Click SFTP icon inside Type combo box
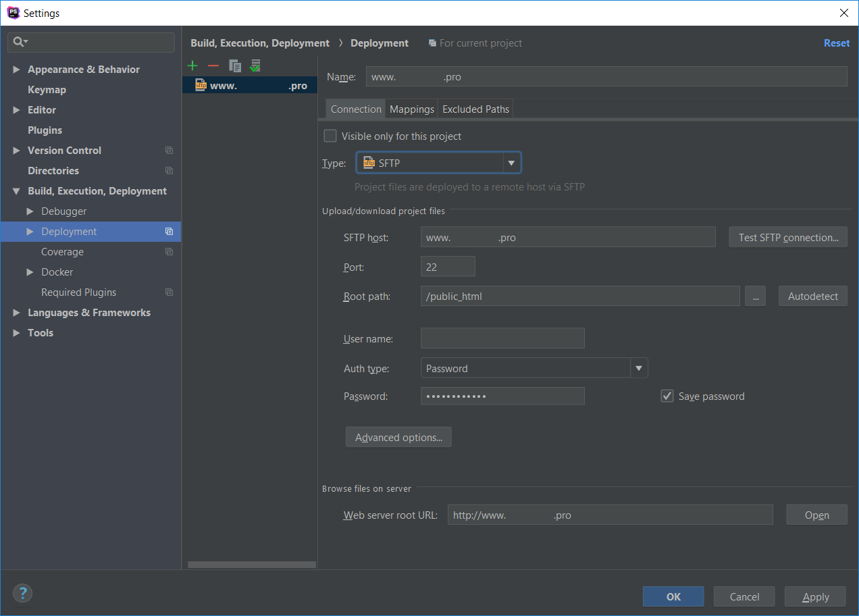859x616 pixels. 369,163
